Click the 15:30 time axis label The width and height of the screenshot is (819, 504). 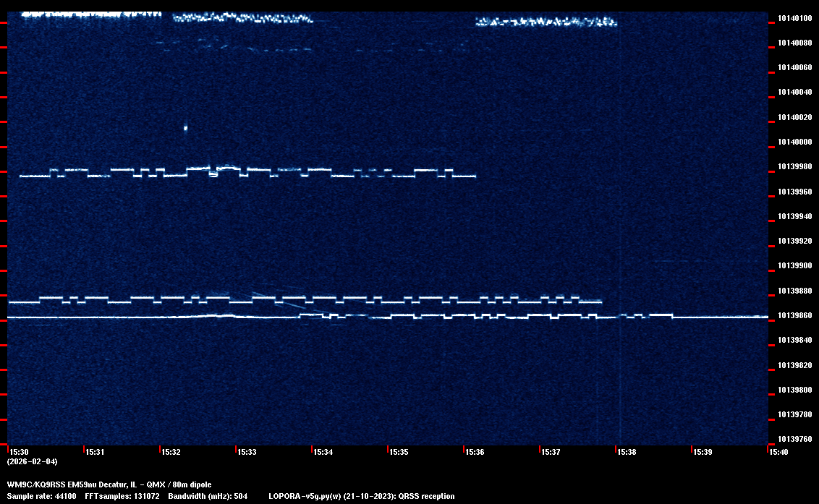coord(19,452)
